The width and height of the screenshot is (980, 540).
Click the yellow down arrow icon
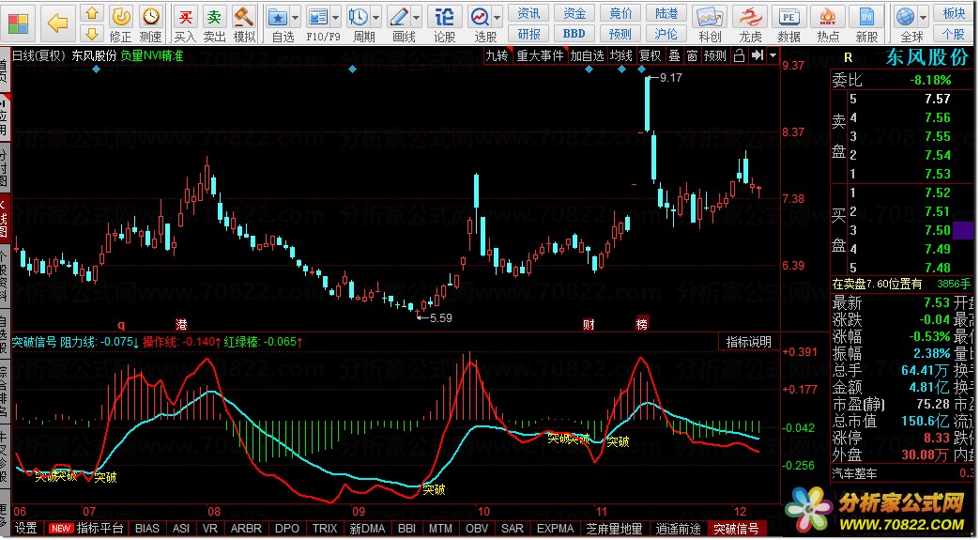[x=92, y=33]
